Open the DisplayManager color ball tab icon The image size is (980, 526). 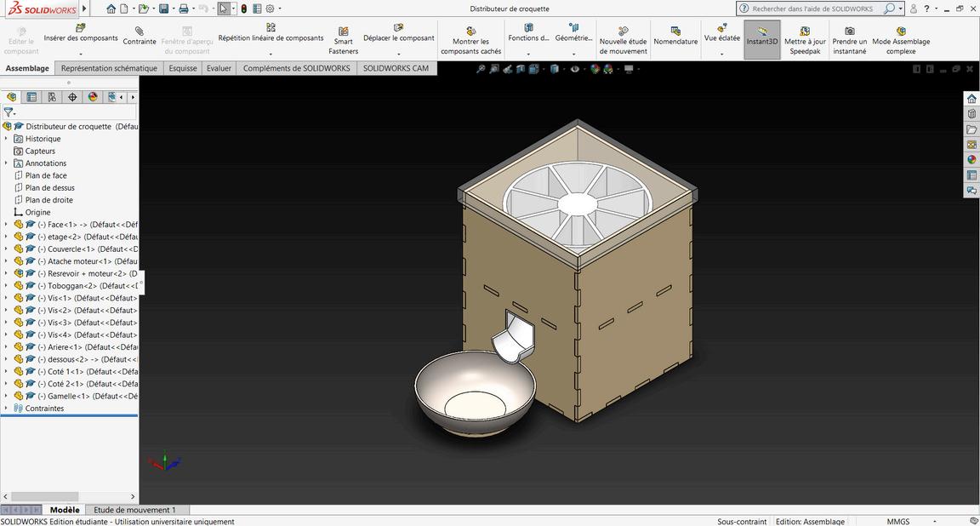pos(93,97)
